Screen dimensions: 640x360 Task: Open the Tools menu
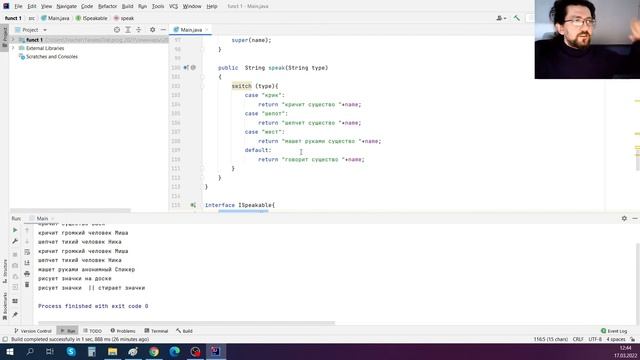pos(158,6)
